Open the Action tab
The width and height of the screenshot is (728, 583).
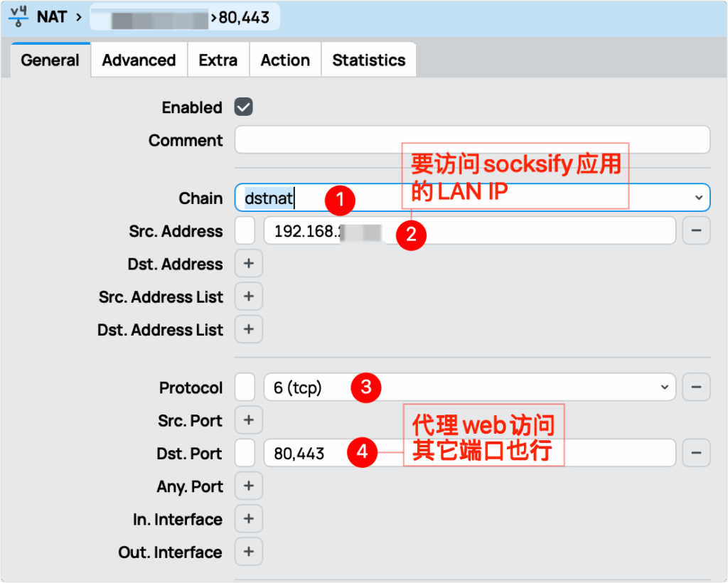tap(285, 60)
